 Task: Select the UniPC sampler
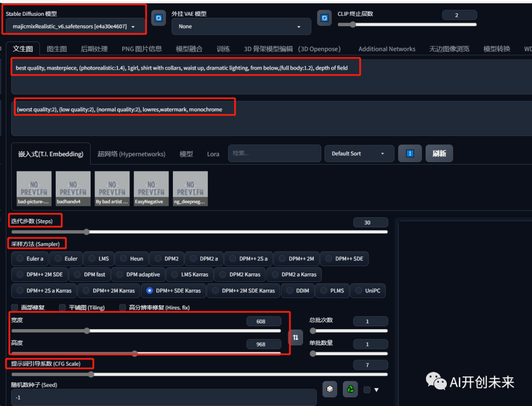(368, 291)
